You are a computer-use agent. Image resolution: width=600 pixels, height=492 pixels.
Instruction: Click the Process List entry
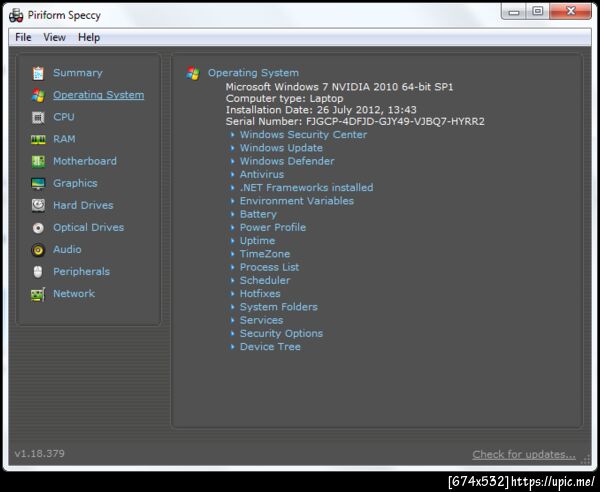tap(269, 267)
